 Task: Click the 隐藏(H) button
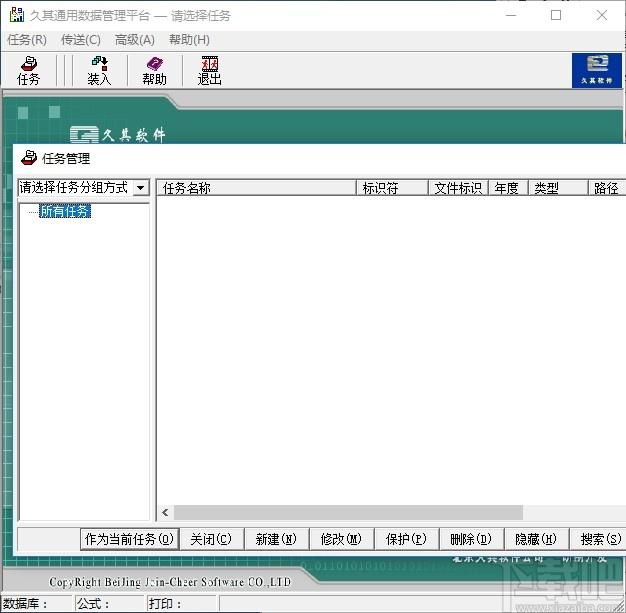tap(536, 539)
